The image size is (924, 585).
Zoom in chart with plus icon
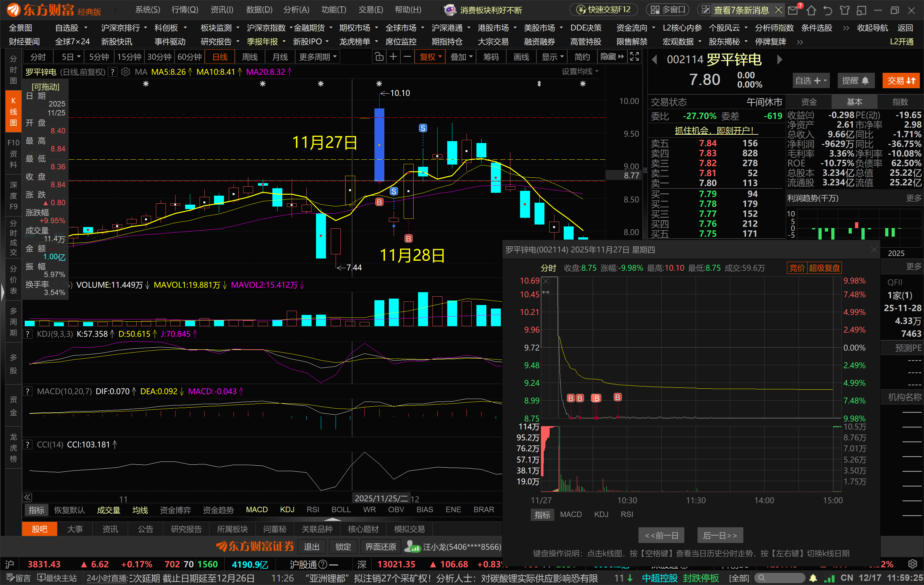click(x=393, y=57)
